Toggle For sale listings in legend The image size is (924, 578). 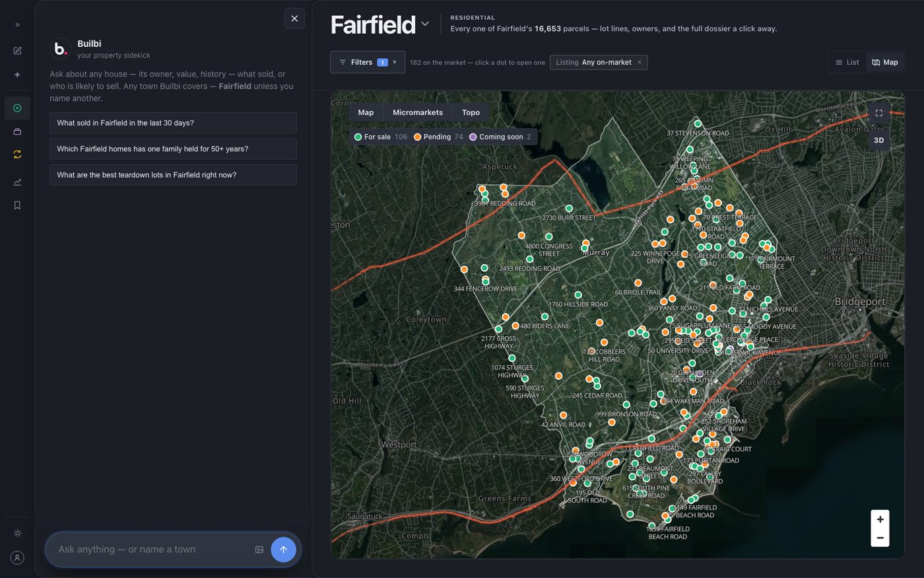[x=381, y=137]
